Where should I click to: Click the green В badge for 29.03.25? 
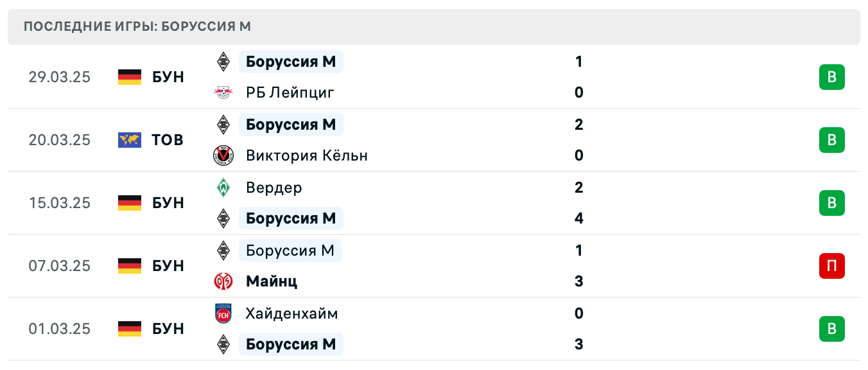(x=831, y=77)
